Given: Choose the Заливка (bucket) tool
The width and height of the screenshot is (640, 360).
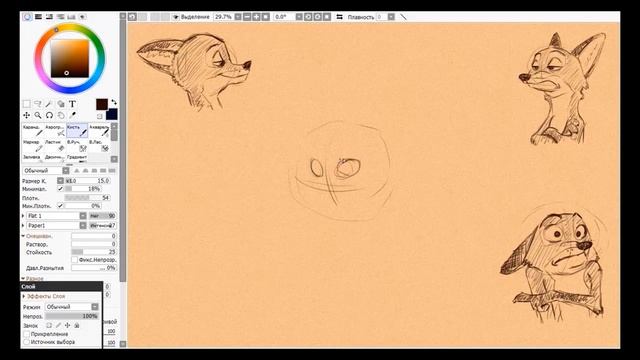Looking at the screenshot, I should click(33, 158).
